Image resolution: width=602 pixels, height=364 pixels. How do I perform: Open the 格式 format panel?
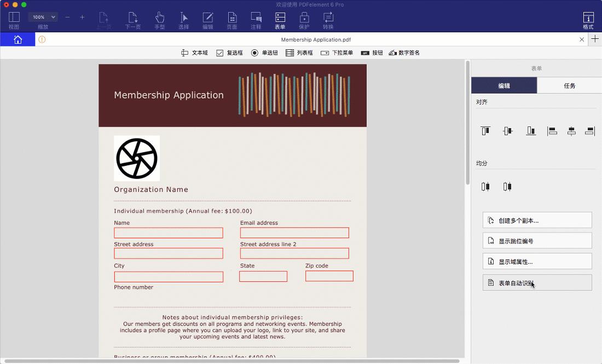588,20
